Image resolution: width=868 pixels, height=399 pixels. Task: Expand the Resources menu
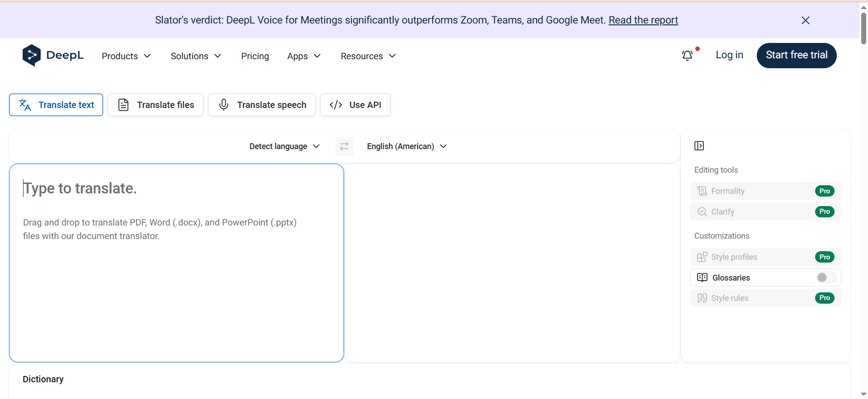(x=368, y=56)
